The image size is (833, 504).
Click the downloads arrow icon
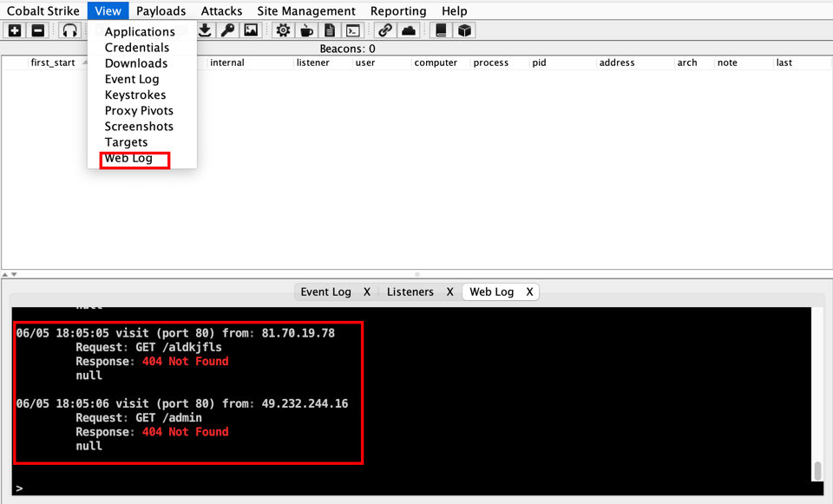point(205,30)
